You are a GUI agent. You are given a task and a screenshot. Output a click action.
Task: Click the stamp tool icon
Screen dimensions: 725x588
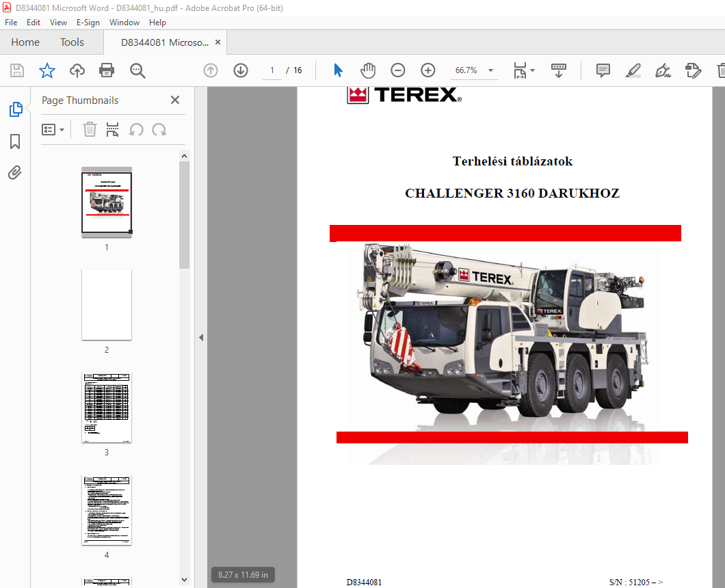(693, 70)
